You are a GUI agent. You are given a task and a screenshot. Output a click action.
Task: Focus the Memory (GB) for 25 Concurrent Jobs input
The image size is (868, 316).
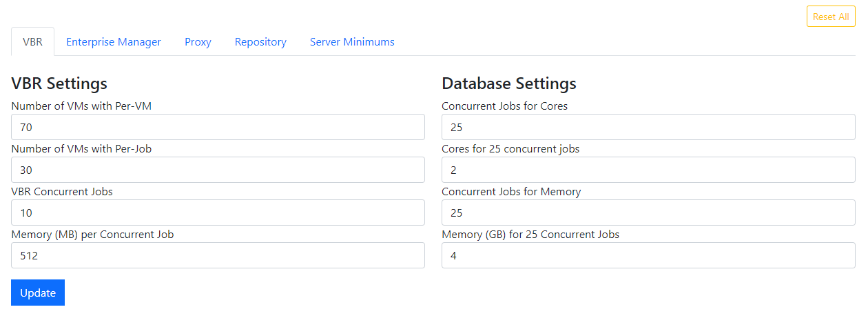(648, 255)
